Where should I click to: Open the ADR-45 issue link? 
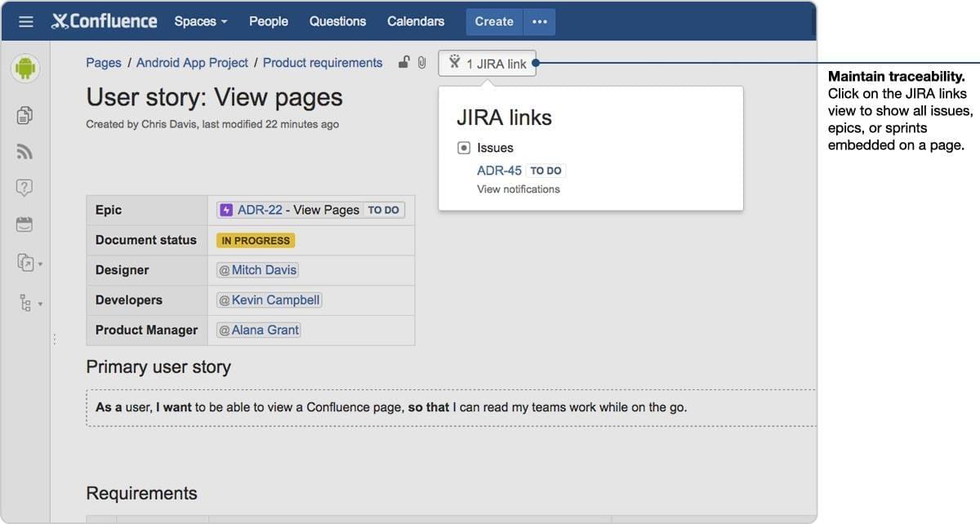click(x=499, y=171)
